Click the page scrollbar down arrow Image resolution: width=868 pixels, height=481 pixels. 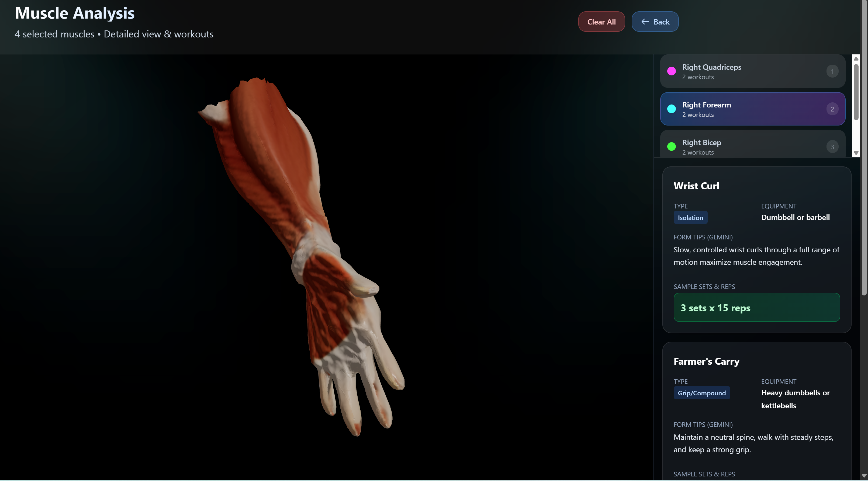coord(864,476)
